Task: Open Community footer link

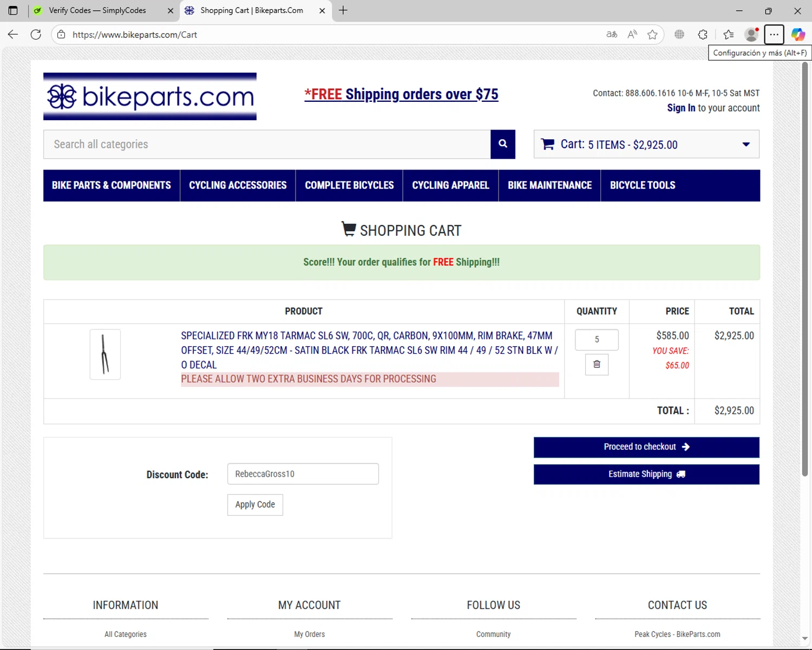Action: (493, 634)
